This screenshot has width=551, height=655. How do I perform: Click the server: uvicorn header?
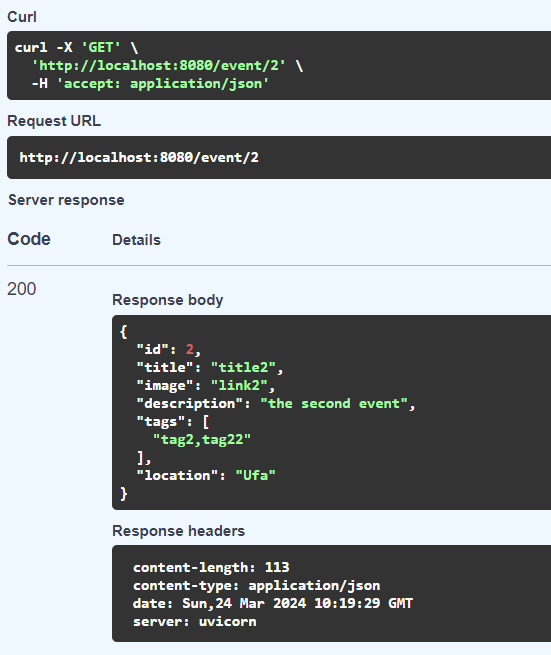click(195, 622)
